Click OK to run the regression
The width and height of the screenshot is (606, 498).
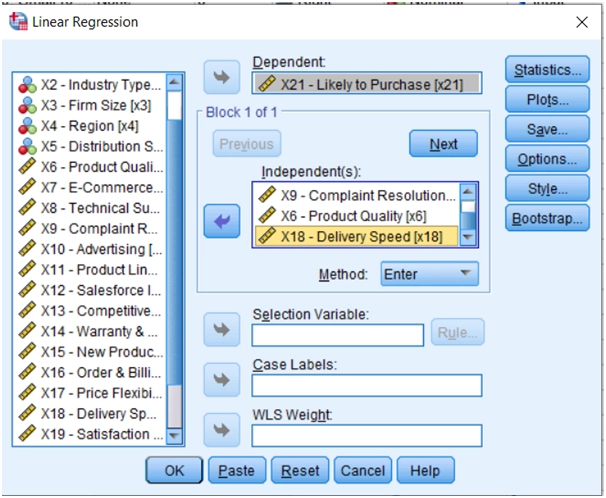pos(174,470)
